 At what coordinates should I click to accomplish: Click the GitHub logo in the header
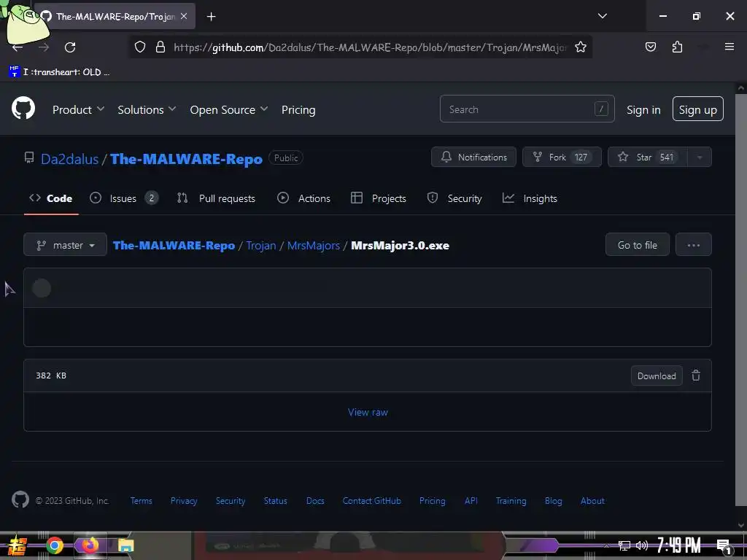pyautogui.click(x=23, y=109)
